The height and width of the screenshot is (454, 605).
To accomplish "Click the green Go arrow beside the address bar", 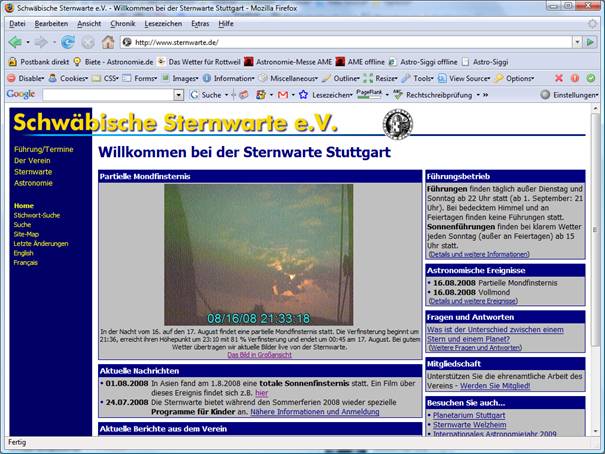I will coord(590,42).
